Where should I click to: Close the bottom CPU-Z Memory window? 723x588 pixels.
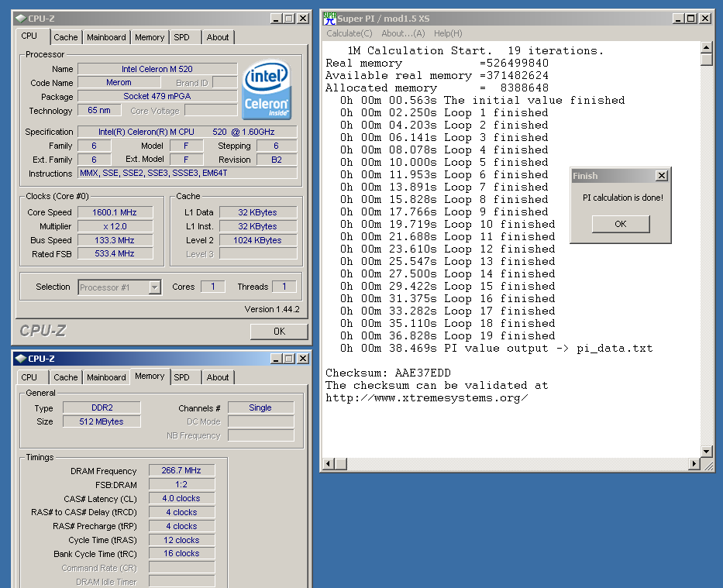[303, 359]
